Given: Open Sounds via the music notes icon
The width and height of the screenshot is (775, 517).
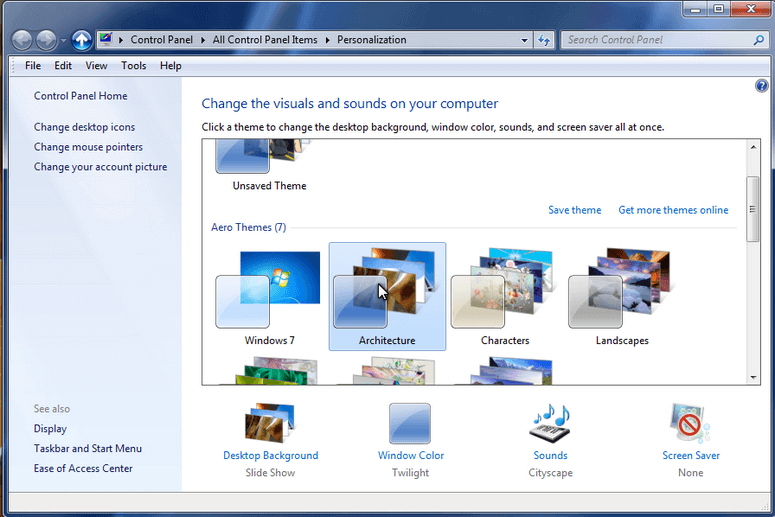Looking at the screenshot, I should tap(550, 423).
